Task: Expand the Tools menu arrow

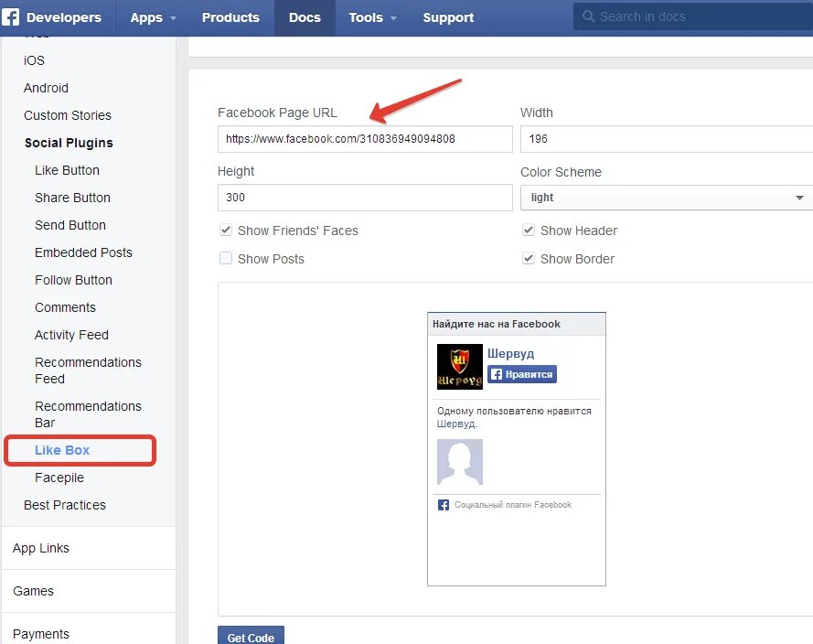Action: 393,18
